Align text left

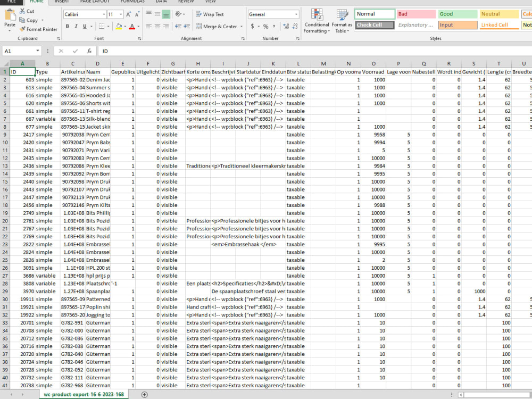point(148,26)
